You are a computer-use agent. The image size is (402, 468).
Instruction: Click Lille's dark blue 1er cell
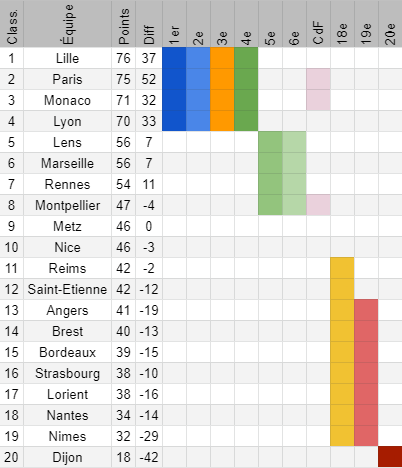point(174,58)
